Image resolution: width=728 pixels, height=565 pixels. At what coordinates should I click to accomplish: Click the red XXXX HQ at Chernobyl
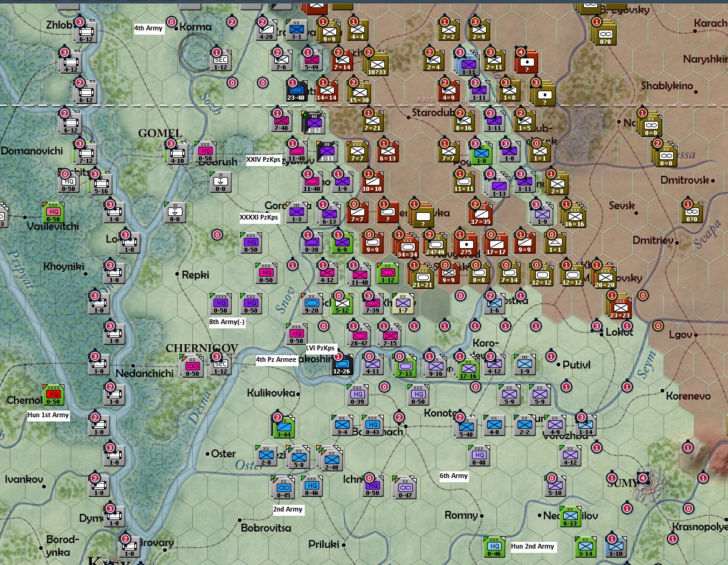tap(54, 395)
